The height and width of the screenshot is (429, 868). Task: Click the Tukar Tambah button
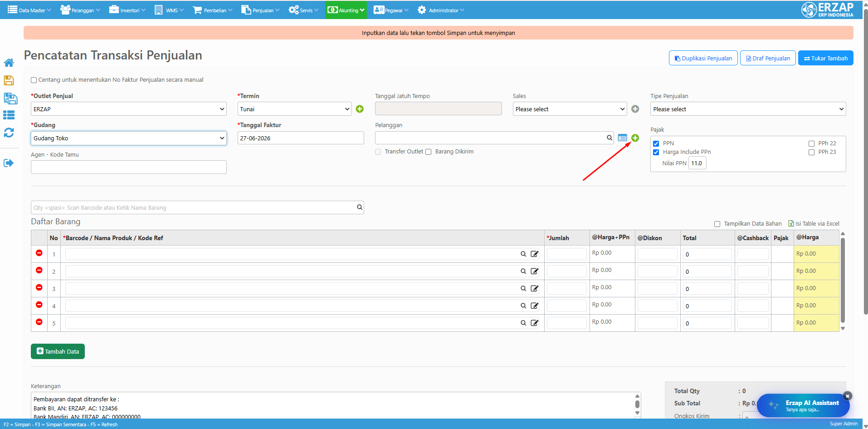click(826, 58)
